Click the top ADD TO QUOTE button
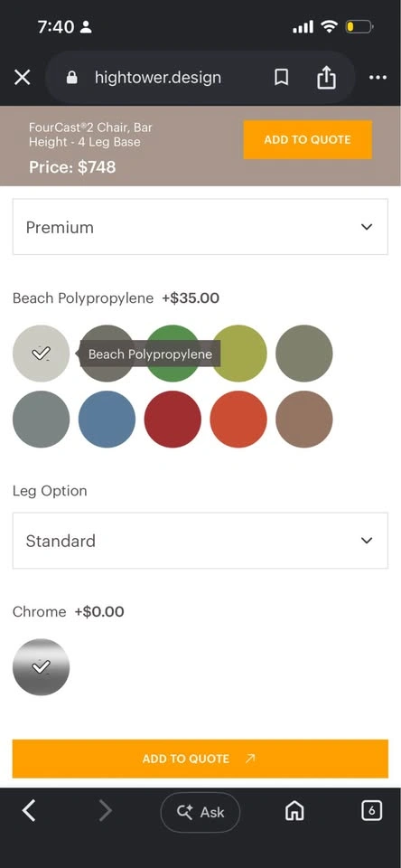This screenshot has height=868, width=401. 308,139
